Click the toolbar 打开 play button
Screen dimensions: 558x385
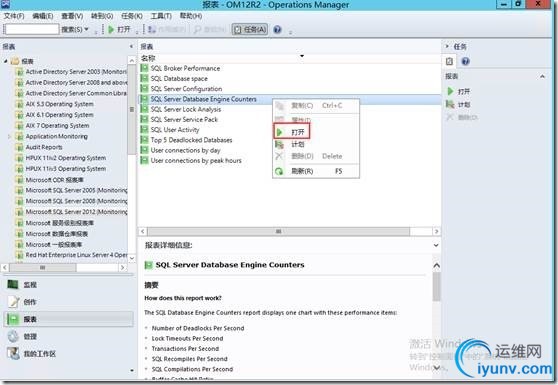tap(119, 29)
